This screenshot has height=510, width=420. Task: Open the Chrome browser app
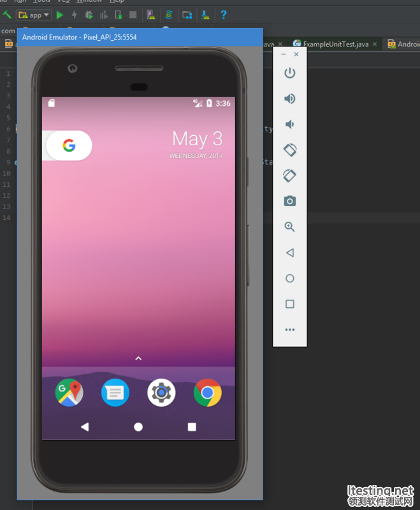(207, 393)
